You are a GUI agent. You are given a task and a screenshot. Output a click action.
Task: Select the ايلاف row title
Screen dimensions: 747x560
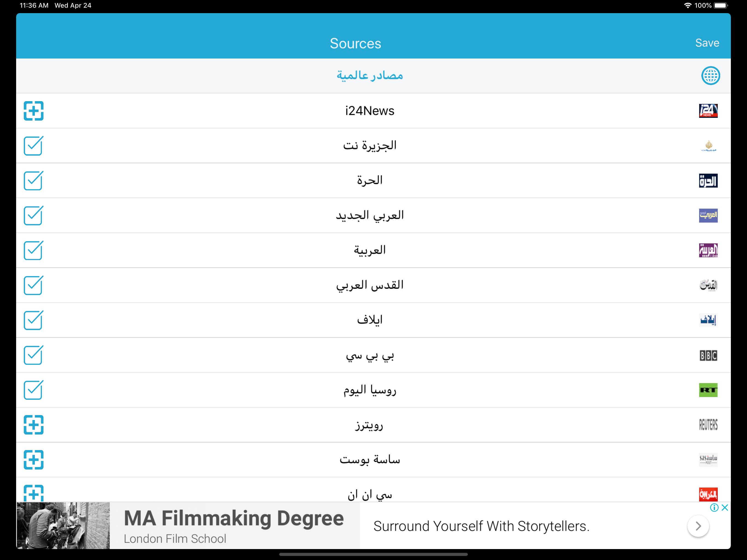(369, 320)
